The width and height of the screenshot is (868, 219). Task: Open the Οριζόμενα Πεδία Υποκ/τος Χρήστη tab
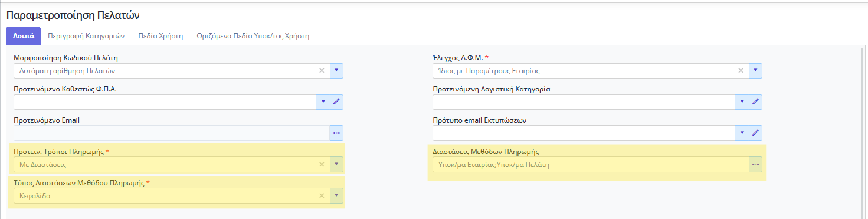tap(253, 35)
